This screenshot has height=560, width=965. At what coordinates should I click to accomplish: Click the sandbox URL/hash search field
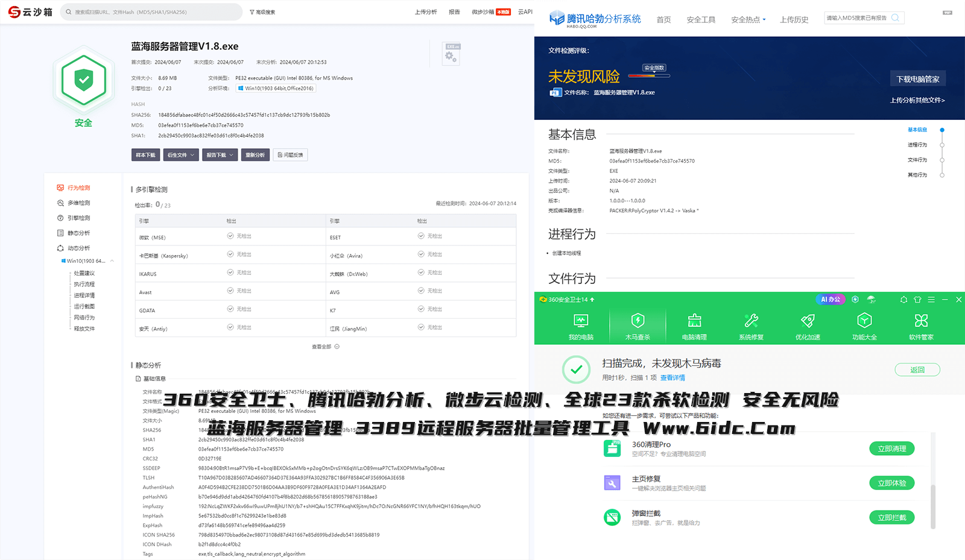(151, 12)
